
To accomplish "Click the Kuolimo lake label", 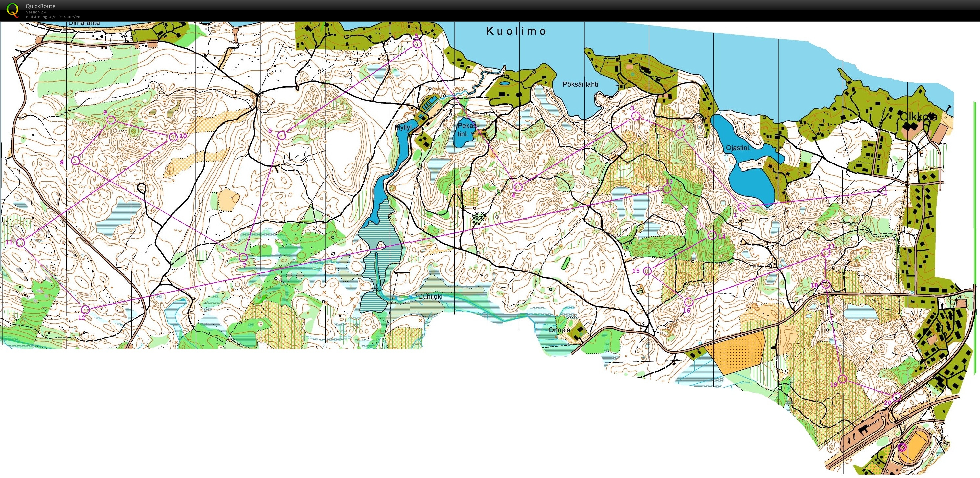I will [x=516, y=31].
